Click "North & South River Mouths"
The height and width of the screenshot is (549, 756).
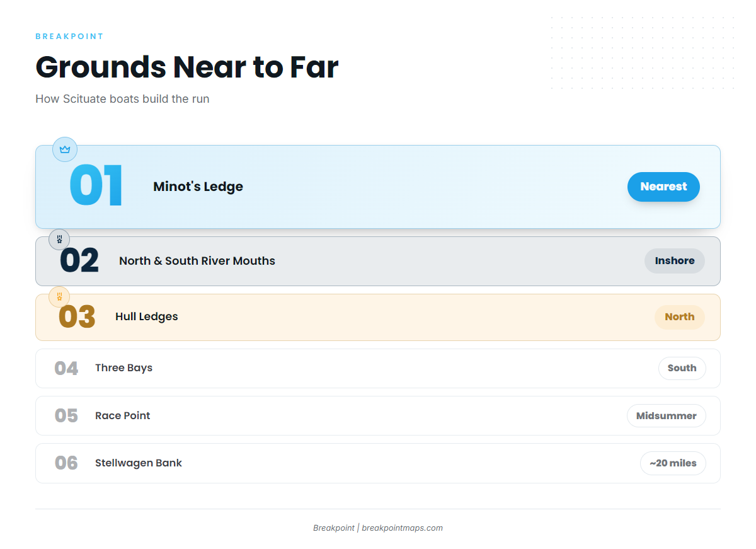(197, 261)
